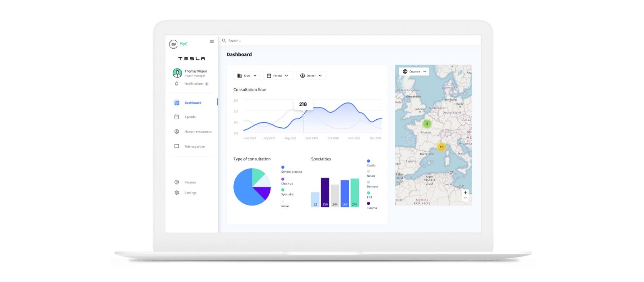Click the Finance dollar icon
644x282 pixels.
(x=177, y=182)
